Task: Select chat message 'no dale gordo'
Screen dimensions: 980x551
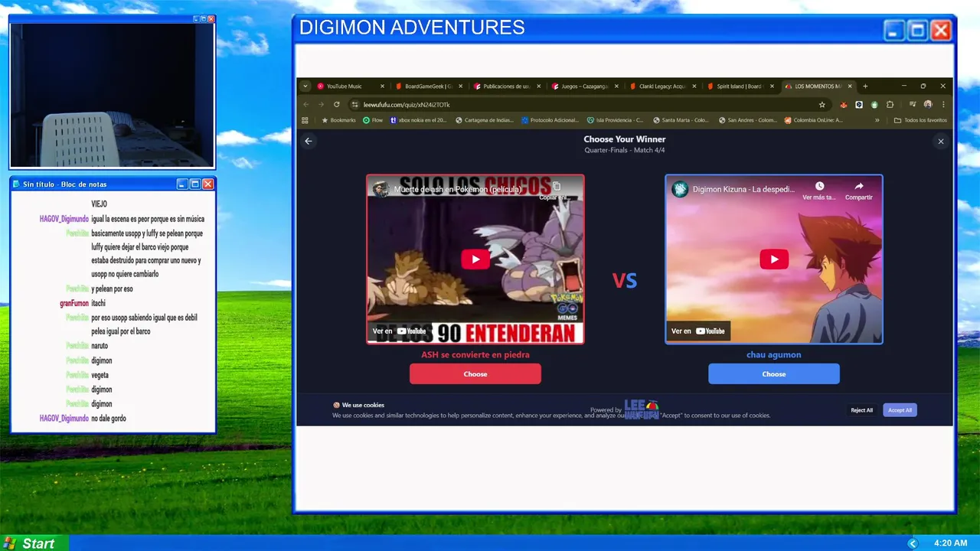Action: pyautogui.click(x=109, y=419)
